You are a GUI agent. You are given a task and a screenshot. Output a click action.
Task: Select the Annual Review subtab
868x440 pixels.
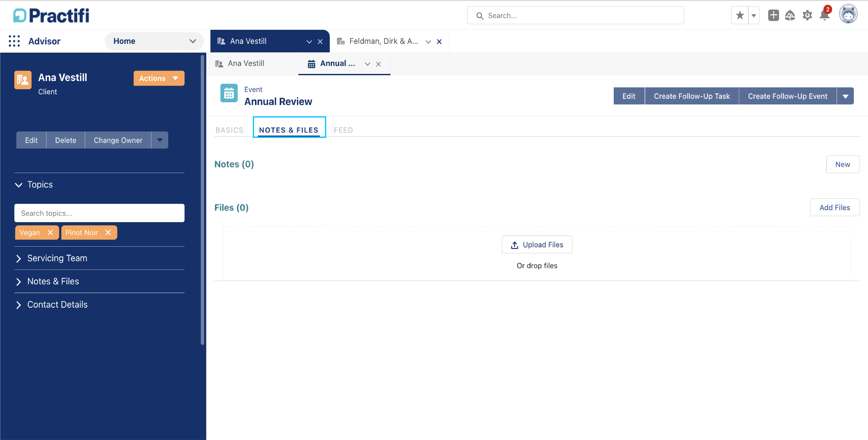(337, 63)
